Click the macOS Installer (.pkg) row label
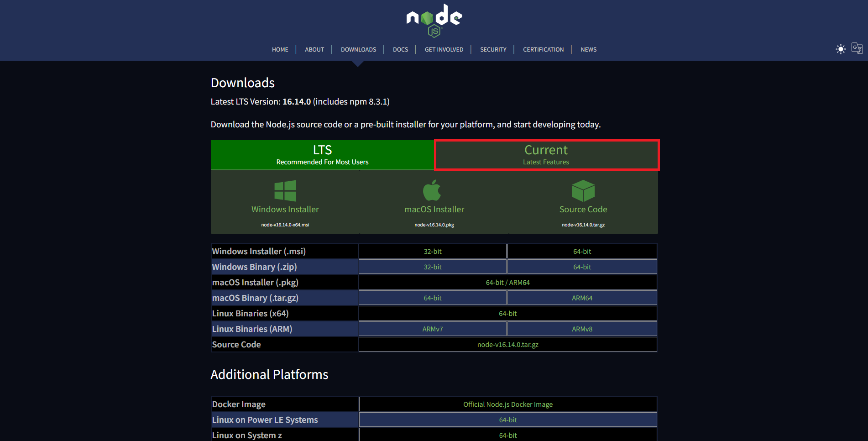 pyautogui.click(x=255, y=282)
